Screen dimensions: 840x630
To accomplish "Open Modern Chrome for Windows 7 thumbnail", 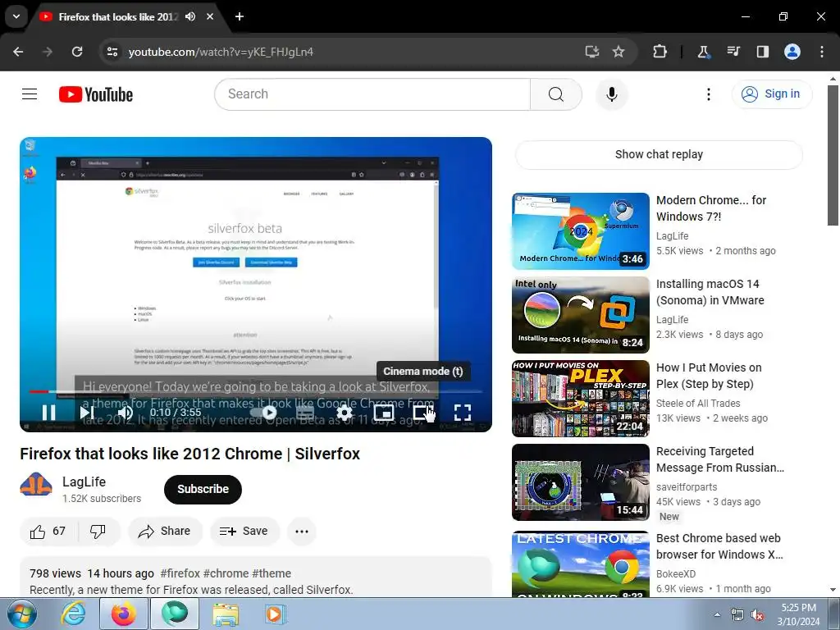I will tap(581, 231).
